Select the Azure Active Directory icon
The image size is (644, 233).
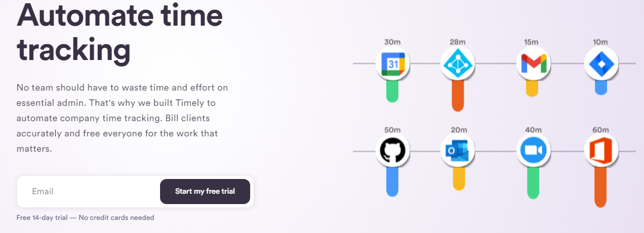point(458,64)
